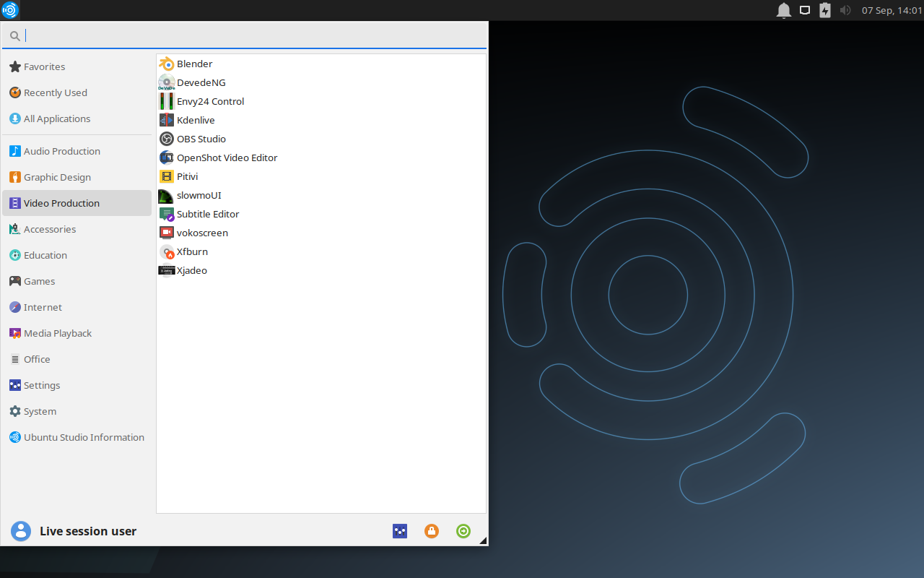924x578 pixels.
Task: Open the Games category
Action: coord(77,281)
